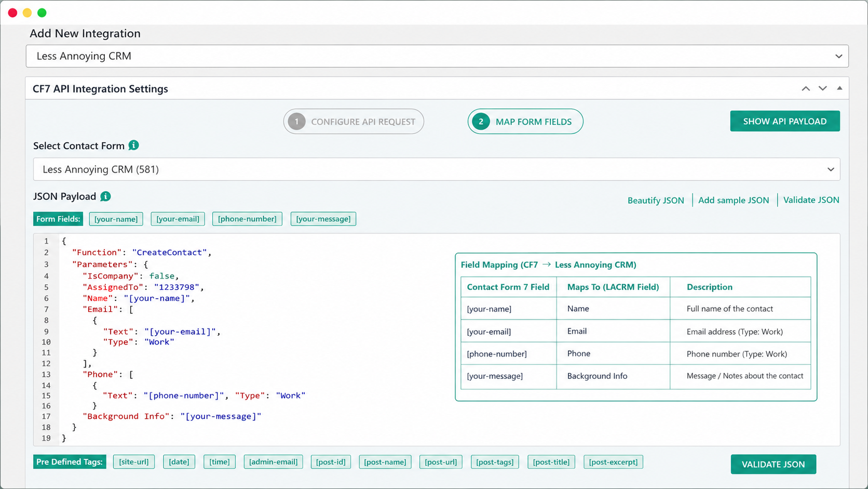This screenshot has width=868, height=489.
Task: Insert [post-tags] predefined tag
Action: pos(495,462)
